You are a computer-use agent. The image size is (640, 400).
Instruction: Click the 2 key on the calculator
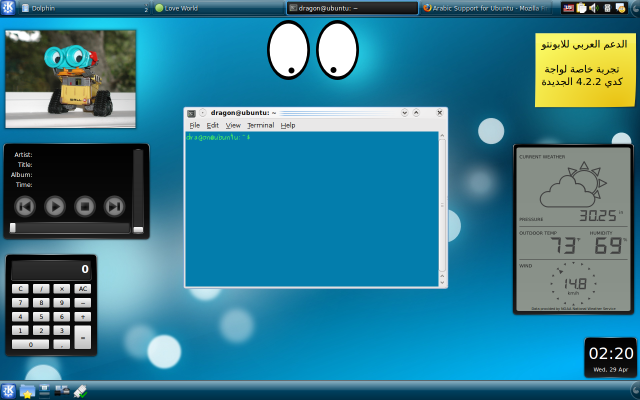[x=41, y=331]
